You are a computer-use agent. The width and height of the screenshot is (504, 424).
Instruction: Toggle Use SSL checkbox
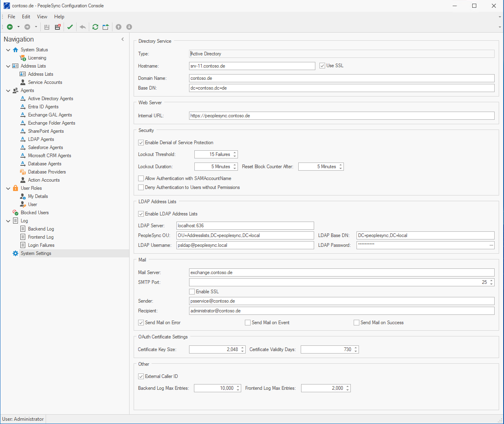coord(322,66)
